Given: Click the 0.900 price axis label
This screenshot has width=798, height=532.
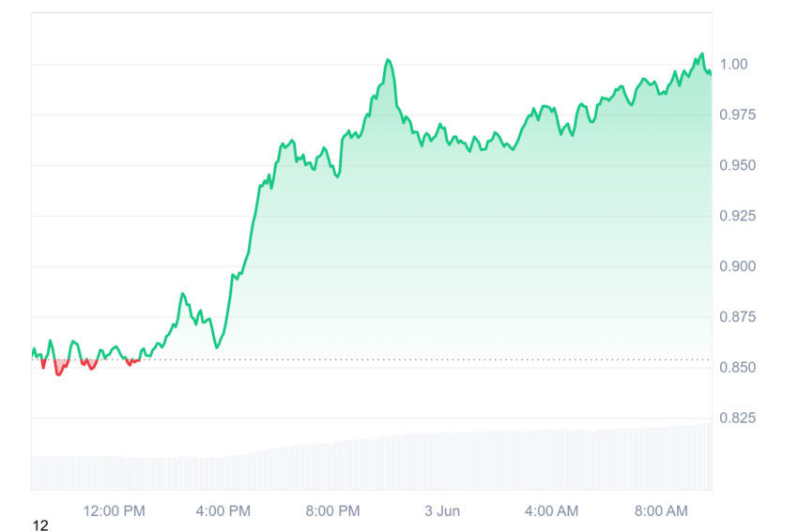Looking at the screenshot, I should pyautogui.click(x=737, y=266).
